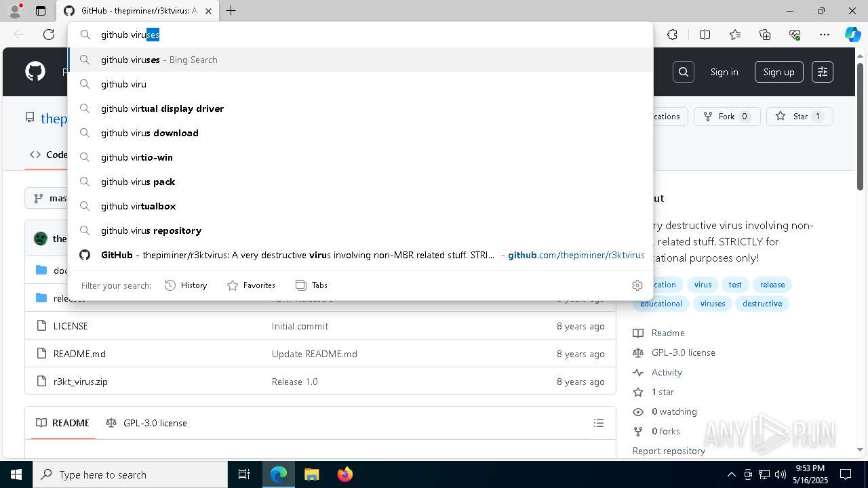This screenshot has width=868, height=488.
Task: Pick 'github virtual display driver' suggestion
Action: [361, 108]
